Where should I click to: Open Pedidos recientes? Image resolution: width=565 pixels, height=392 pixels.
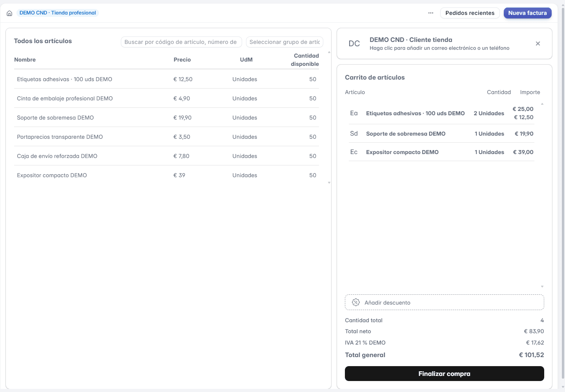tap(470, 13)
